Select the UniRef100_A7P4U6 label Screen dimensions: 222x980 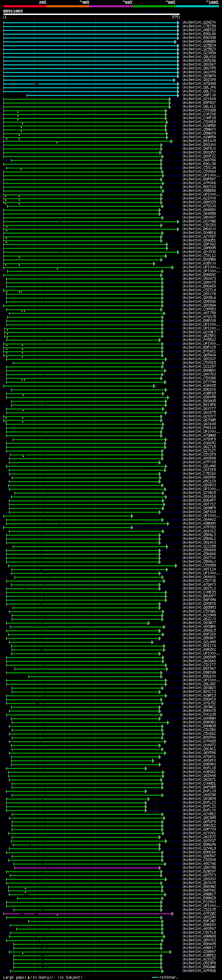point(199,971)
